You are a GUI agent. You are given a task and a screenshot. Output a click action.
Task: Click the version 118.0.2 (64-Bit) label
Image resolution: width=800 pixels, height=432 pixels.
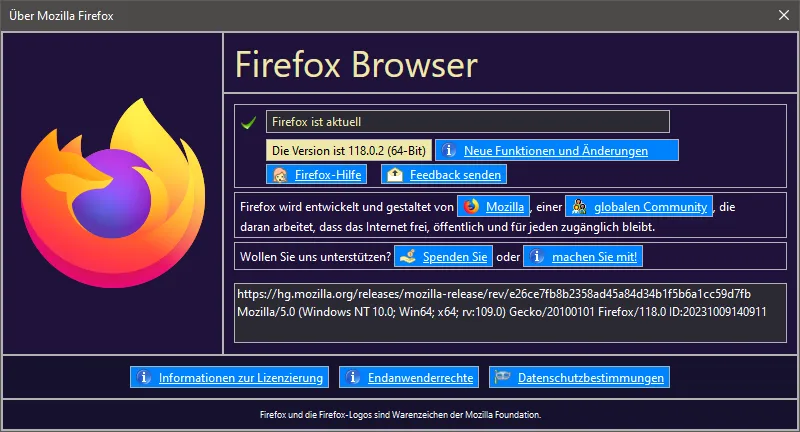(348, 150)
